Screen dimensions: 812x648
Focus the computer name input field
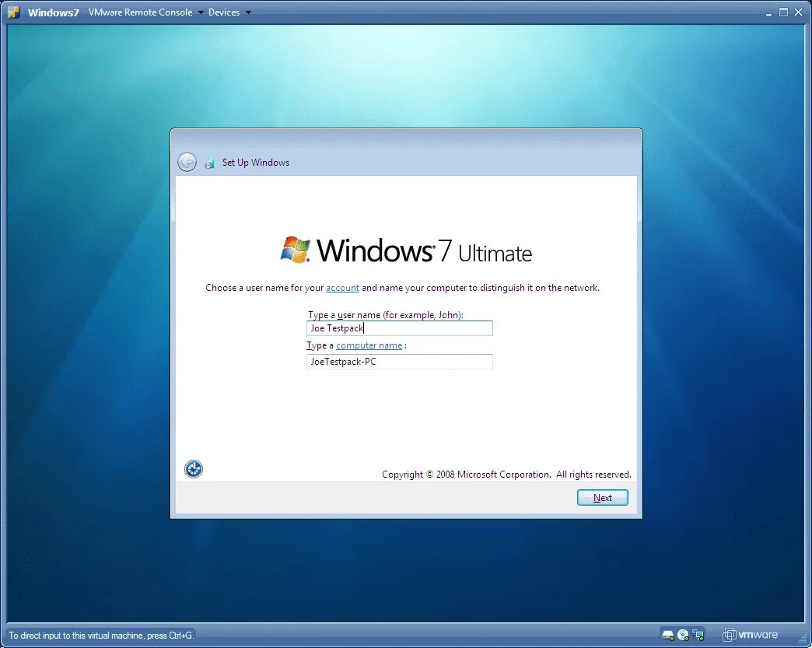click(x=399, y=362)
